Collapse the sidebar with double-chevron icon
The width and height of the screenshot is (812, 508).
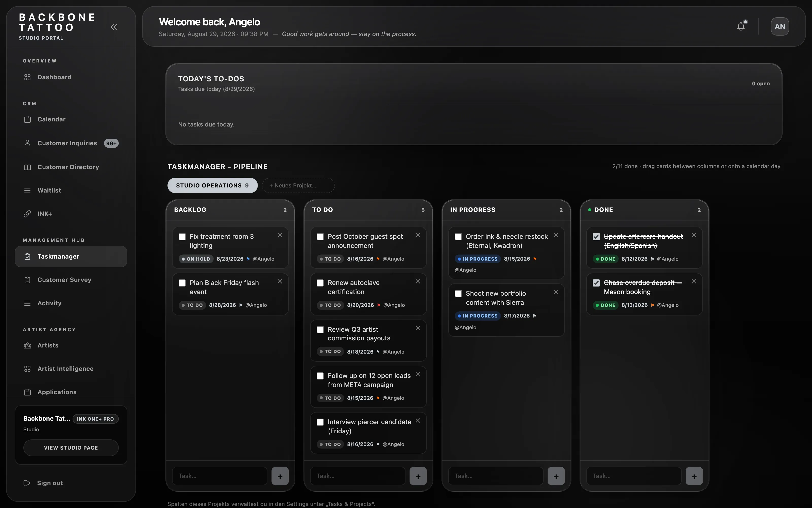[x=114, y=27]
